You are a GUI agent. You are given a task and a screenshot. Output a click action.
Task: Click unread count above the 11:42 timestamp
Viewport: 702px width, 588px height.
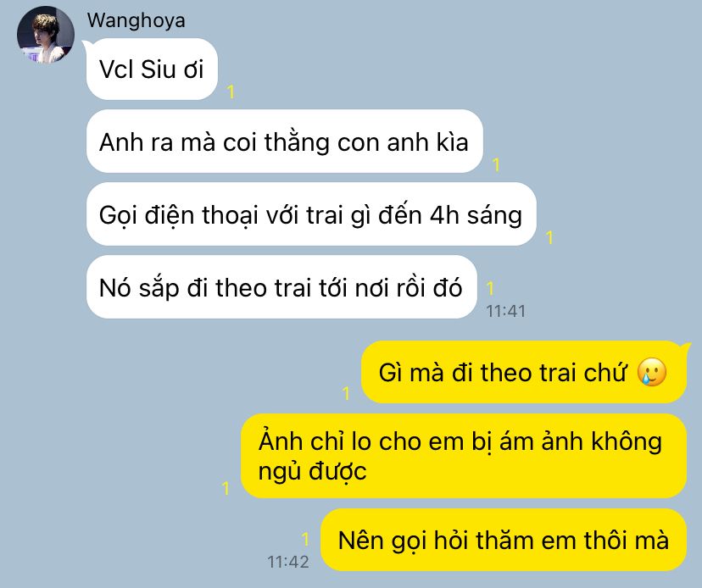pos(305,539)
